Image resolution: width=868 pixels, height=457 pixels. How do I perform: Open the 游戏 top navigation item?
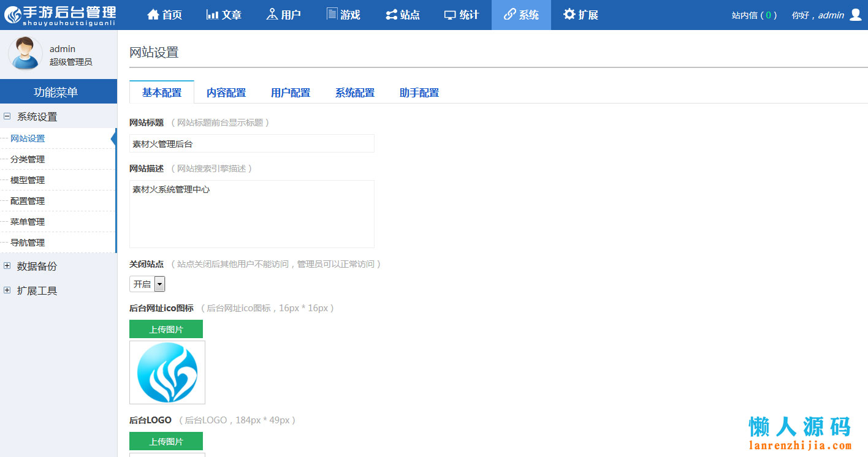[x=343, y=15]
